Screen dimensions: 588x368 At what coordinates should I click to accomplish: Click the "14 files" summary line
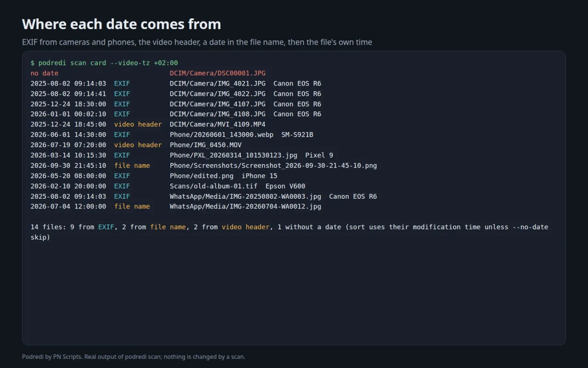point(289,232)
